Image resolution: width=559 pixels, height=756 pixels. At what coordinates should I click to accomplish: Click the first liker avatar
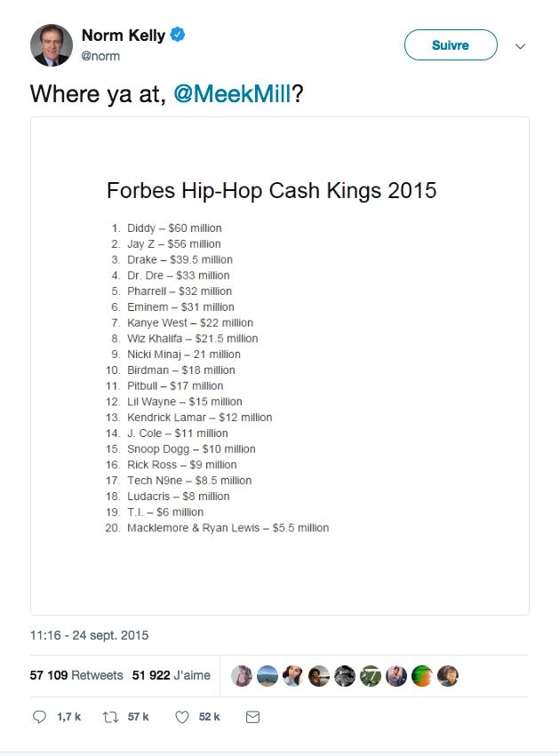click(242, 676)
